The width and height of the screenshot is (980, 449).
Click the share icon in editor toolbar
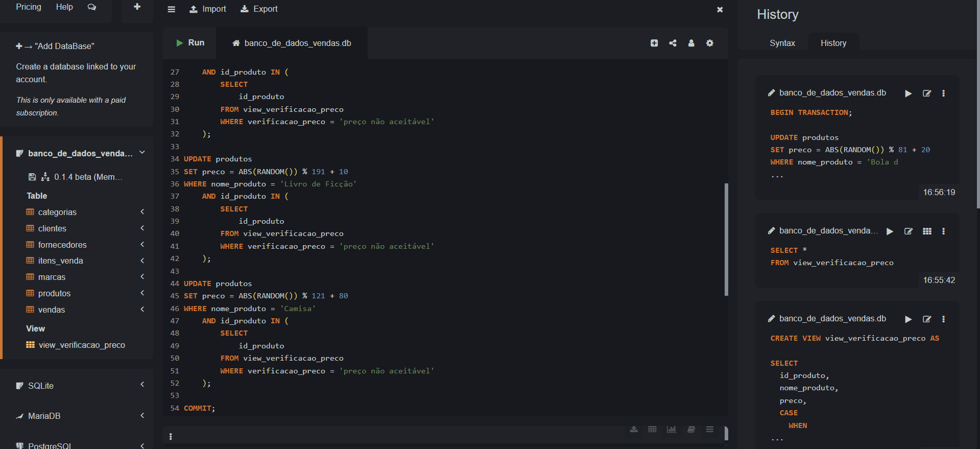[x=673, y=43]
